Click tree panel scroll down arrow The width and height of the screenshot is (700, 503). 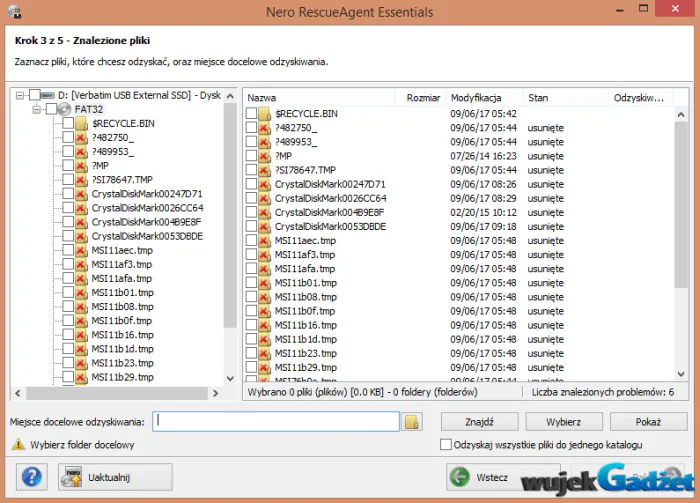(230, 378)
